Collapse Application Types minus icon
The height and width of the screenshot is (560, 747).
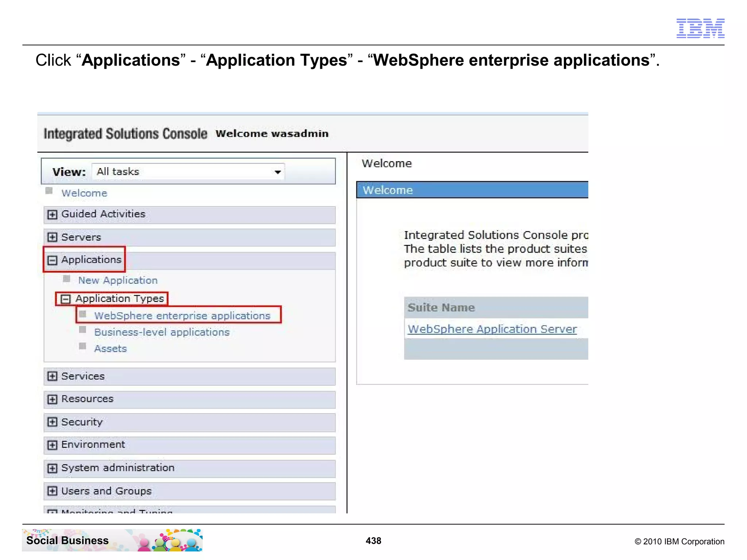point(66,299)
